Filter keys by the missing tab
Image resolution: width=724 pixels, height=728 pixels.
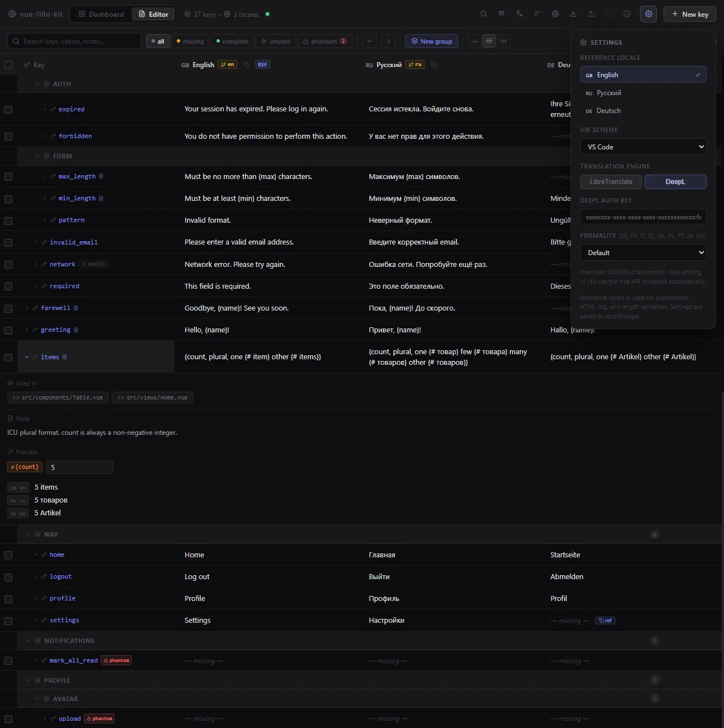[190, 41]
